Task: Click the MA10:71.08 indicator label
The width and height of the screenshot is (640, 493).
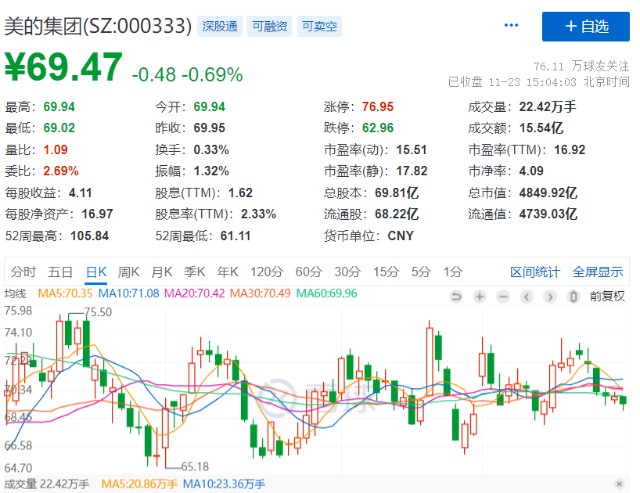Action: (x=129, y=293)
